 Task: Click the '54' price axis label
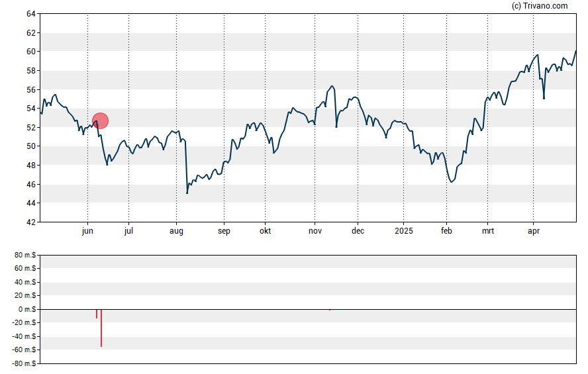pyautogui.click(x=30, y=109)
